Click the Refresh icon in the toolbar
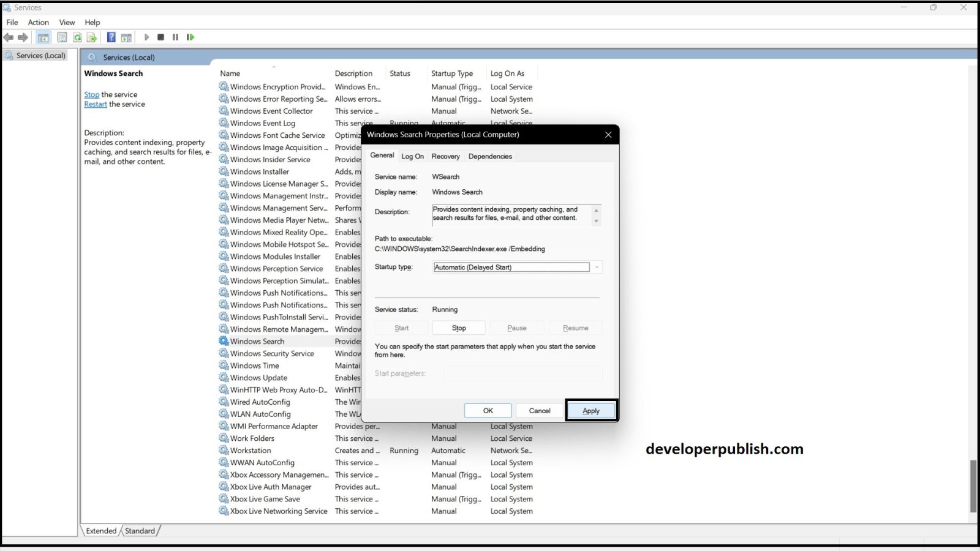980x551 pixels. pos(77,37)
